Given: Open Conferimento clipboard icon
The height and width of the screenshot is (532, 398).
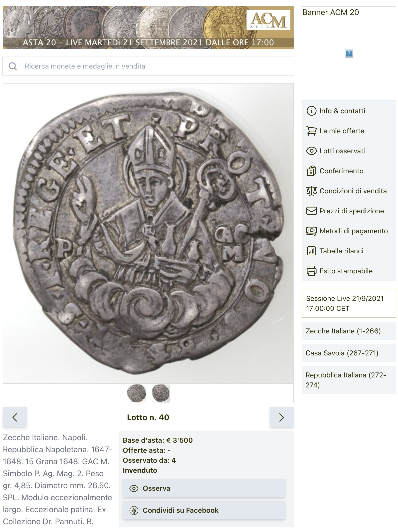Looking at the screenshot, I should [x=311, y=171].
